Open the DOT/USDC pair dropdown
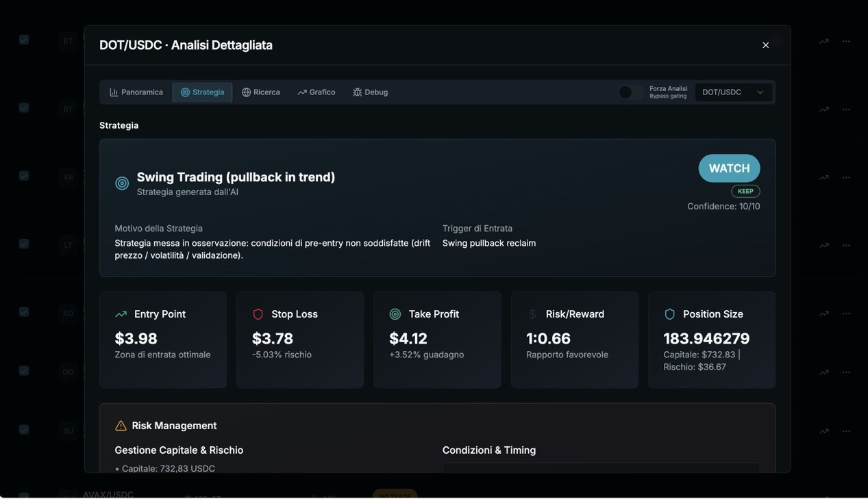This screenshot has height=499, width=868. pos(733,92)
